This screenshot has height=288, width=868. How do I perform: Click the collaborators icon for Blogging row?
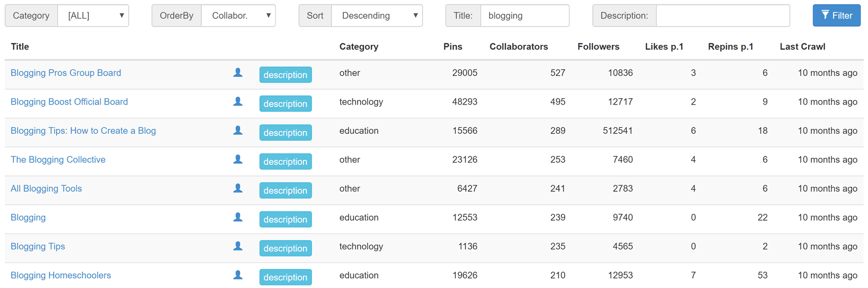click(238, 218)
